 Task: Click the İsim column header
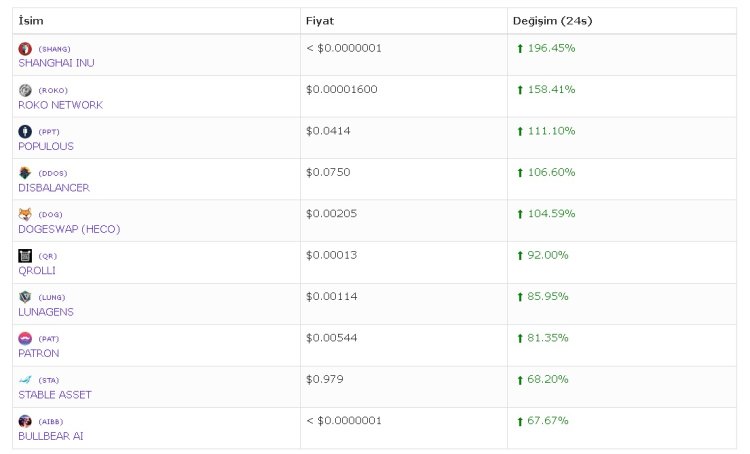[31, 21]
